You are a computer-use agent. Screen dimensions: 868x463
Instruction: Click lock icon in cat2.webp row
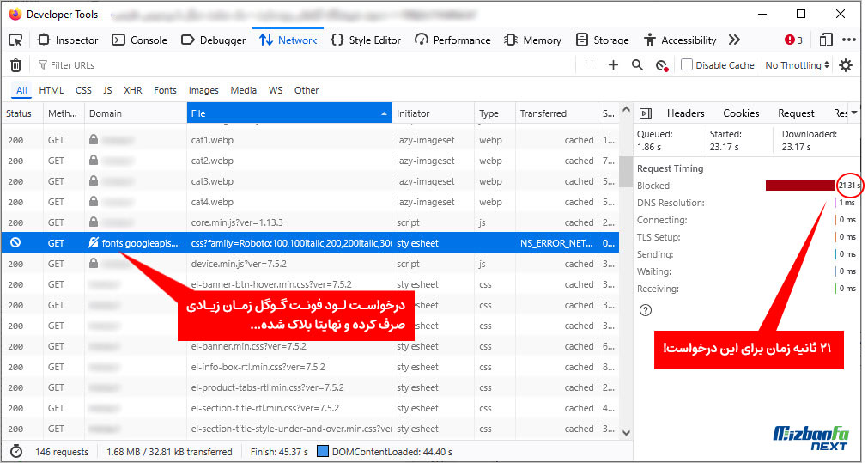click(94, 160)
